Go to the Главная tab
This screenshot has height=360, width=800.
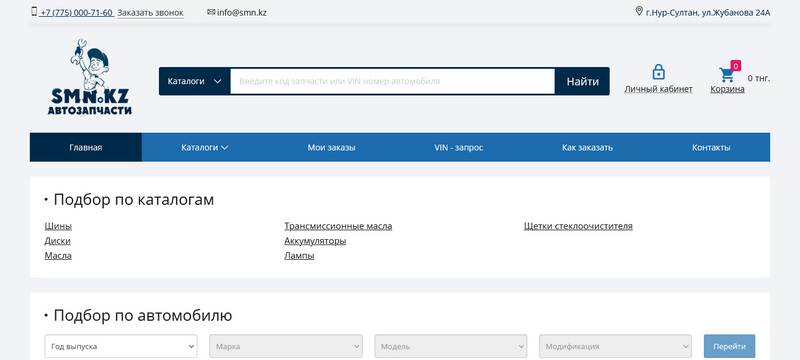(86, 147)
